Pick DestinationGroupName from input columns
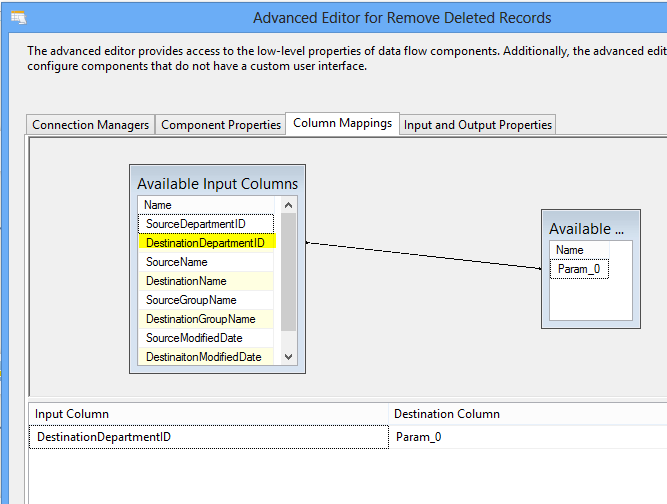Image resolution: width=667 pixels, height=504 pixels. point(200,319)
